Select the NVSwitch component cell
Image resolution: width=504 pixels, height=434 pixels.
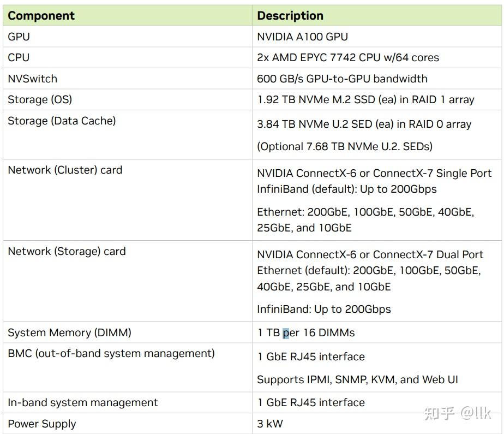tap(128, 79)
